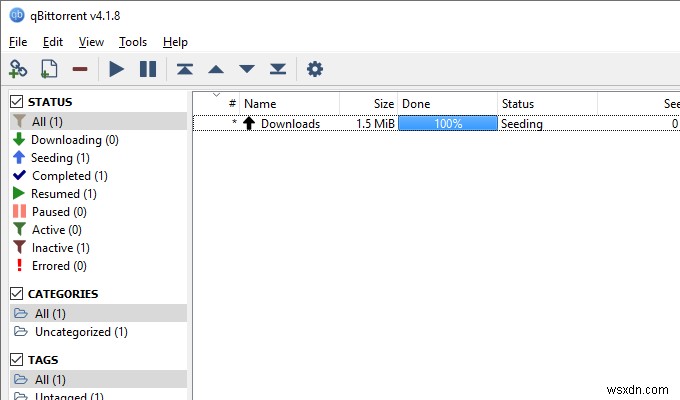The image size is (680, 400).
Task: Move torrent up in queue
Action: (216, 69)
